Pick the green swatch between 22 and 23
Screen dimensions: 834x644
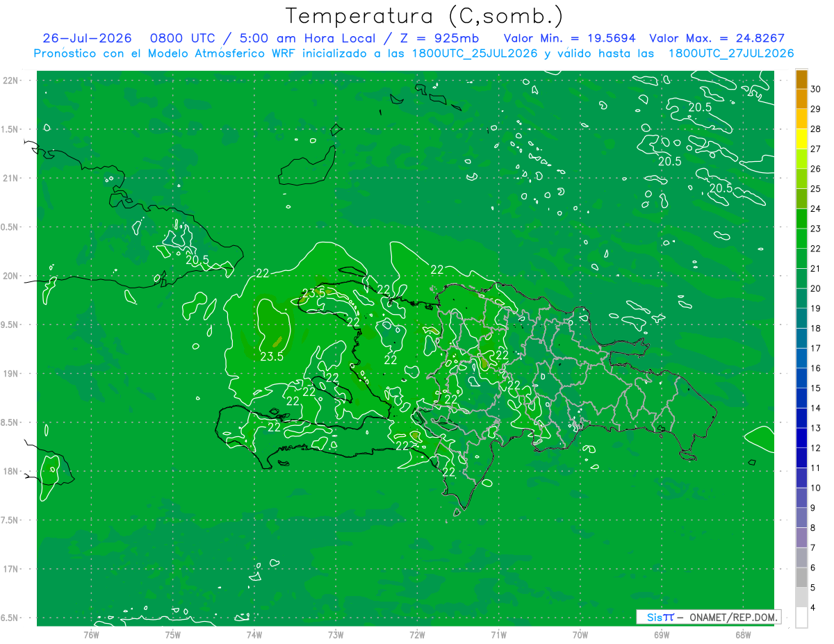pyautogui.click(x=801, y=238)
